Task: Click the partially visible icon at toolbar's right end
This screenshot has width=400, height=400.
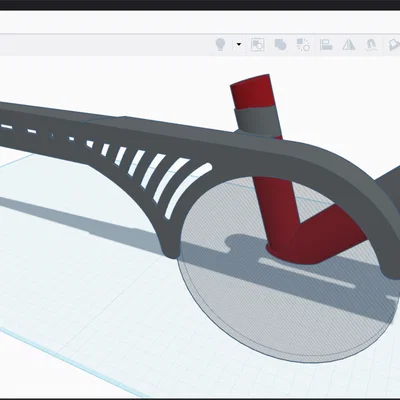Action: pyautogui.click(x=394, y=44)
